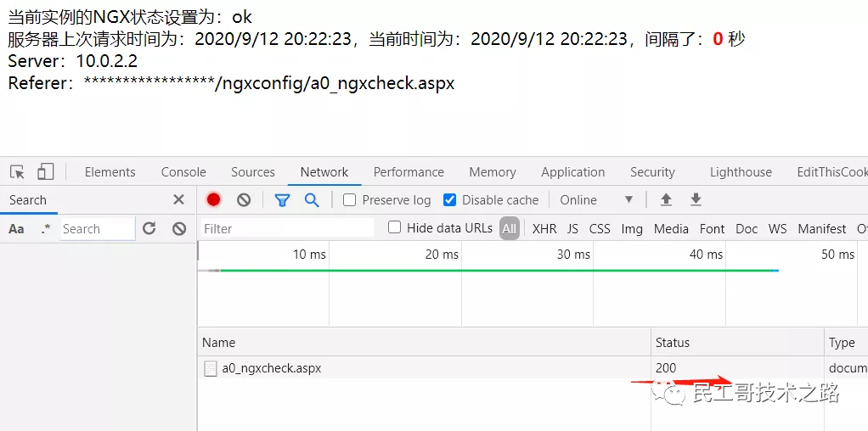
Task: Click the green request bar in overview
Action: 495,271
